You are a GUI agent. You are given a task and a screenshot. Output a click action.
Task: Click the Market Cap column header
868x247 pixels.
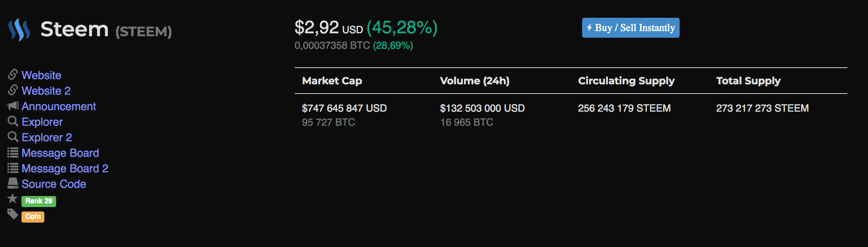[x=332, y=81]
